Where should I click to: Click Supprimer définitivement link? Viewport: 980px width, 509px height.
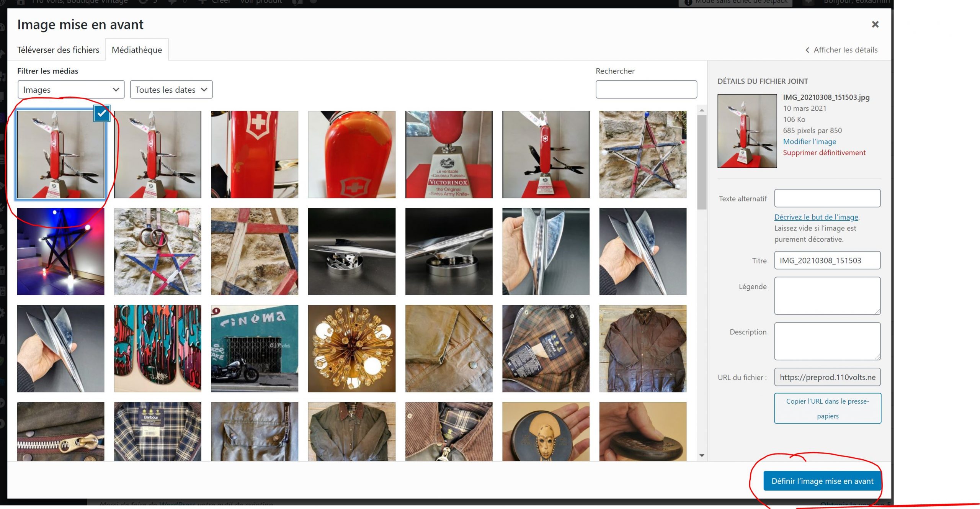(x=824, y=153)
